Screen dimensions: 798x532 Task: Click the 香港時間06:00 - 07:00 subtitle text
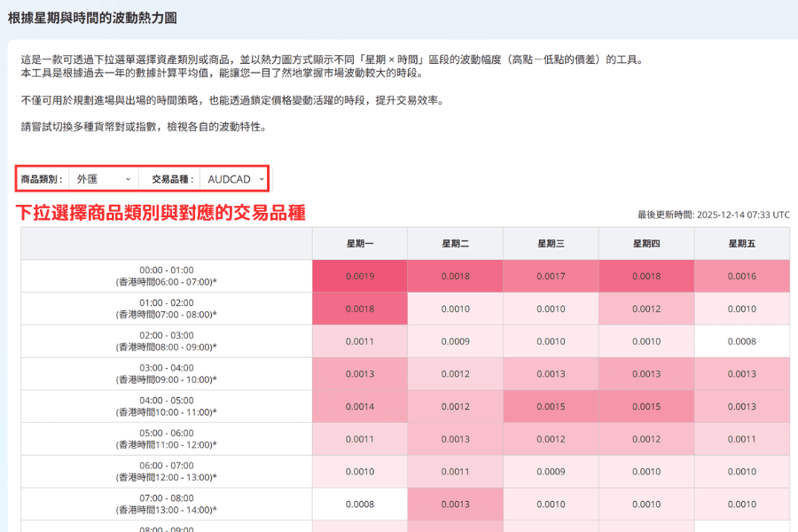point(165,282)
